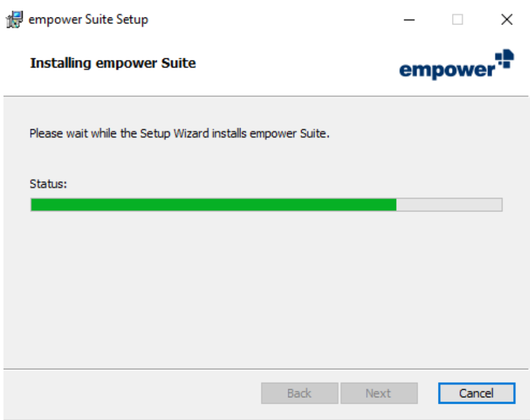This screenshot has width=530, height=420.
Task: Click the grey unfilled end of the progress bar
Action: click(449, 205)
